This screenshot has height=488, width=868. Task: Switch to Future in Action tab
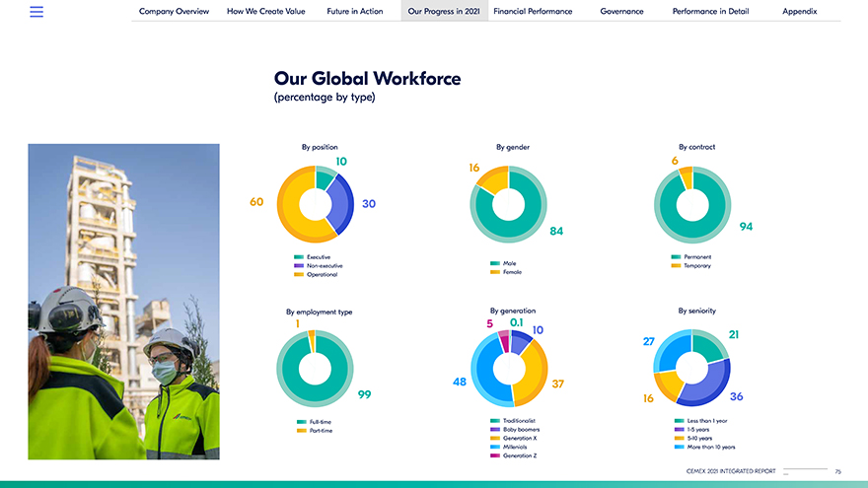pos(355,12)
